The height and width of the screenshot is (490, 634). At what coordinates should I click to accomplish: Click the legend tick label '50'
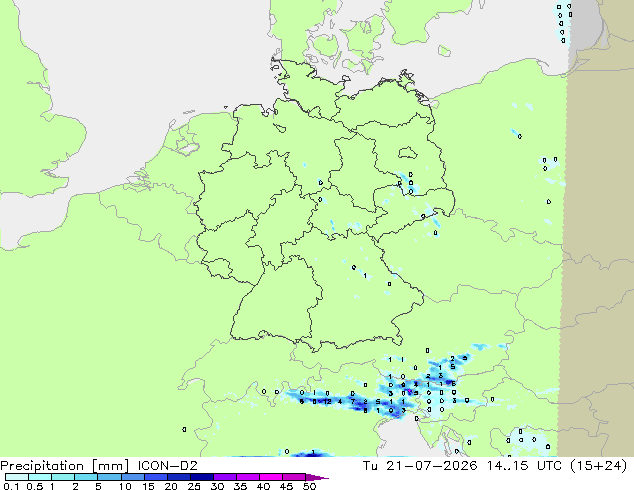(x=309, y=486)
